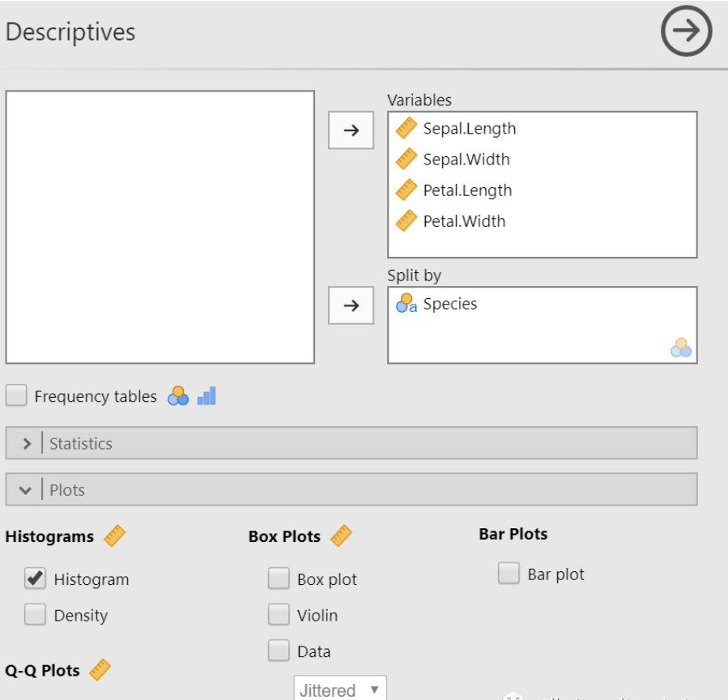The width and height of the screenshot is (728, 700).
Task: Open the Jittered dropdown
Action: [339, 689]
